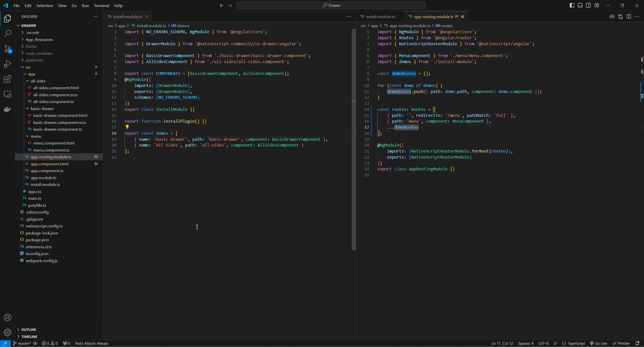Open the Search view in activity bar

(8, 33)
